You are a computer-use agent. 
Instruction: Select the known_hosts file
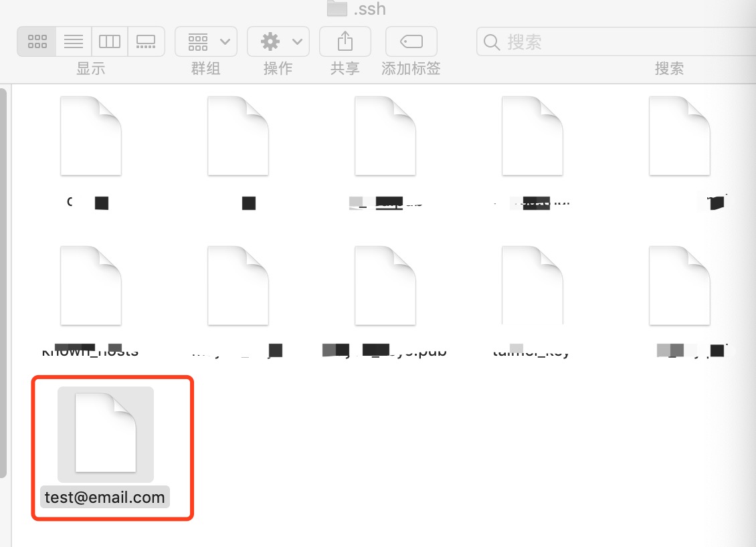click(x=90, y=286)
